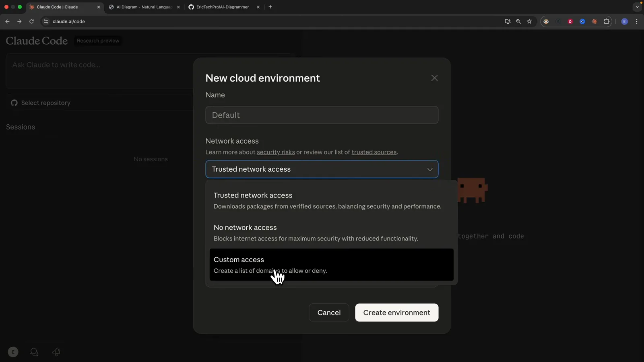
Task: Bookmark this page with the star icon
Action: [x=529, y=21]
